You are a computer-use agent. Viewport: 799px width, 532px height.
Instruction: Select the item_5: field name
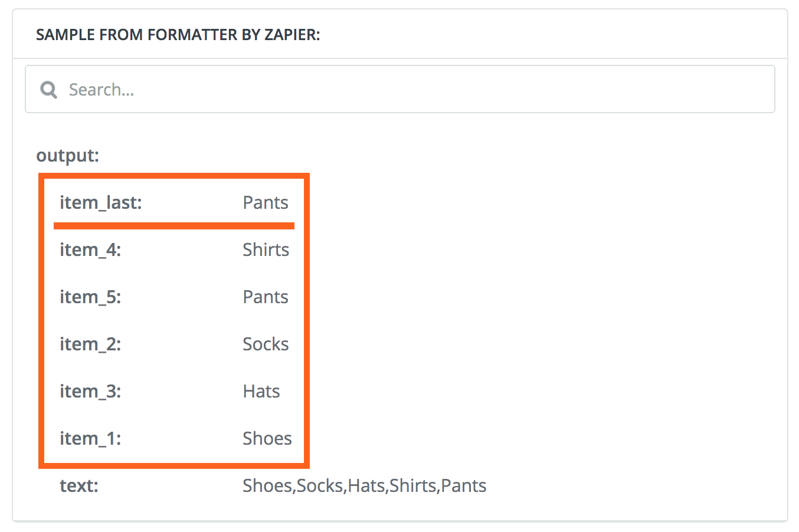(x=90, y=297)
